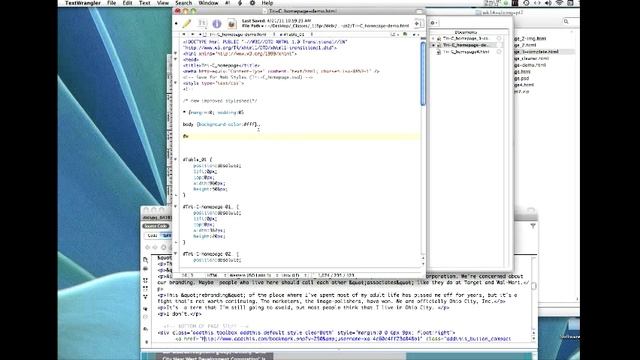
Task: Click the Code view button in back window
Action: pos(152,236)
